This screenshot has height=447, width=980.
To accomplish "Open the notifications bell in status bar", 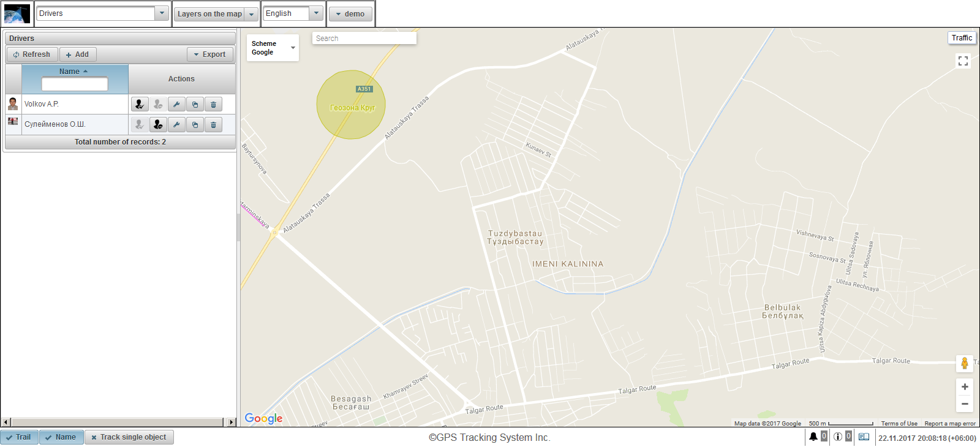I will click(813, 437).
